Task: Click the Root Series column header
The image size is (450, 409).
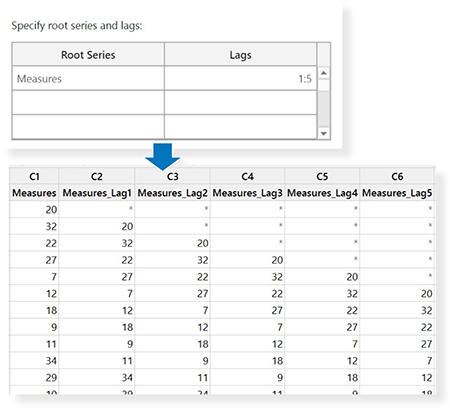Action: pos(88,55)
